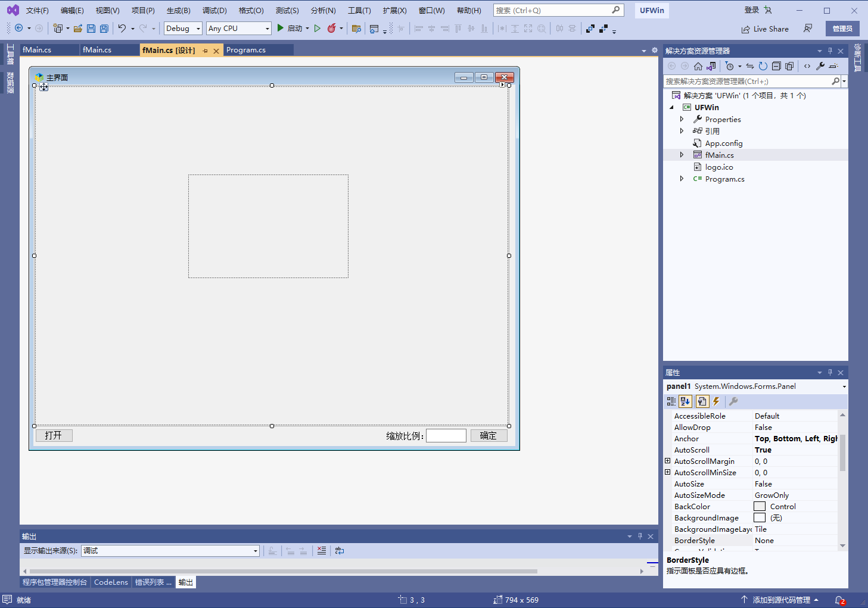Click the feedback icon near Live Share
The image size is (868, 608).
808,29
